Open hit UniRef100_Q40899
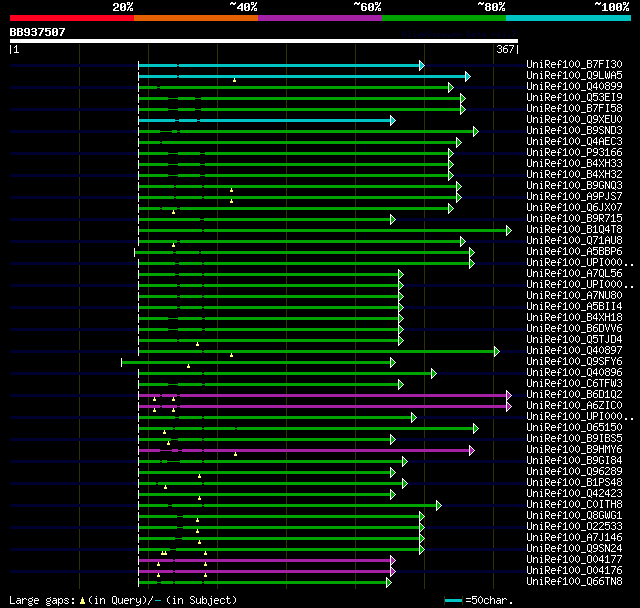 [574, 87]
